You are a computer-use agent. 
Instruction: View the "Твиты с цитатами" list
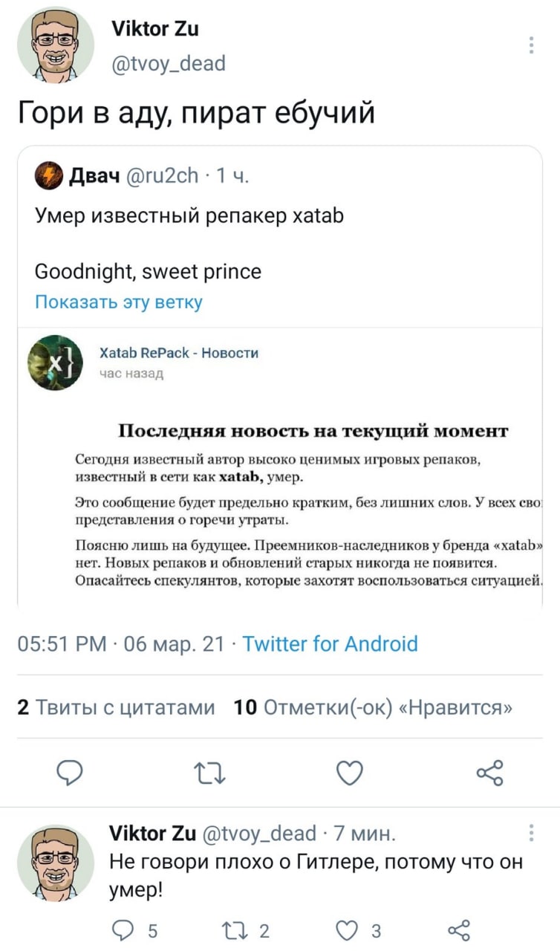116,707
